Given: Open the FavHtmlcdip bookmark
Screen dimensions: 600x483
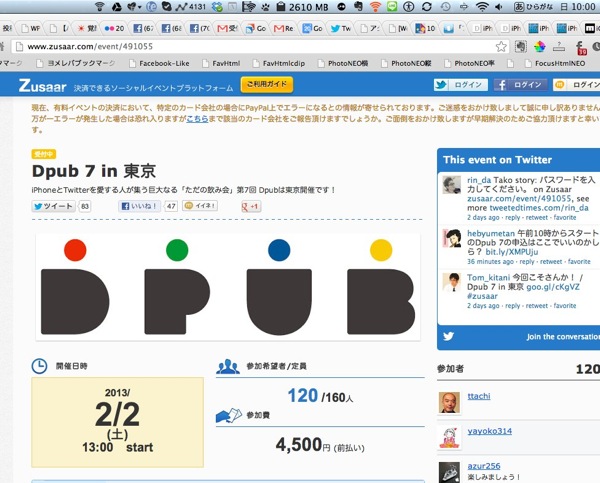Looking at the screenshot, I should [279, 64].
